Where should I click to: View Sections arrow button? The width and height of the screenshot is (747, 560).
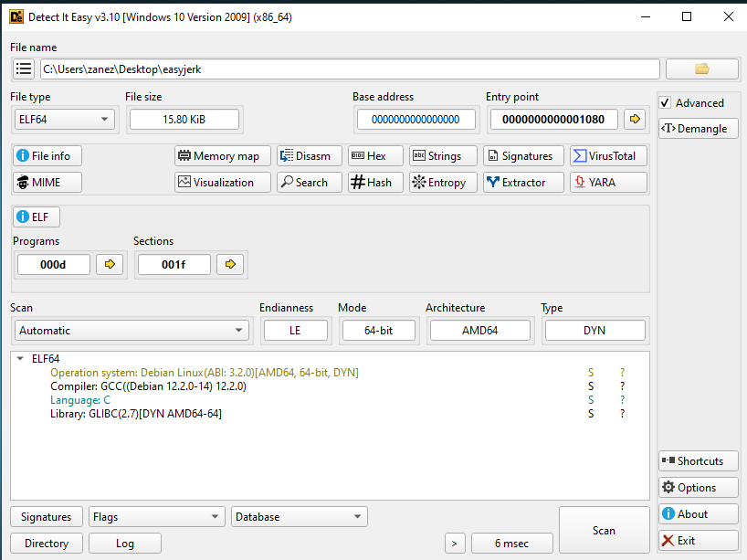tap(230, 265)
